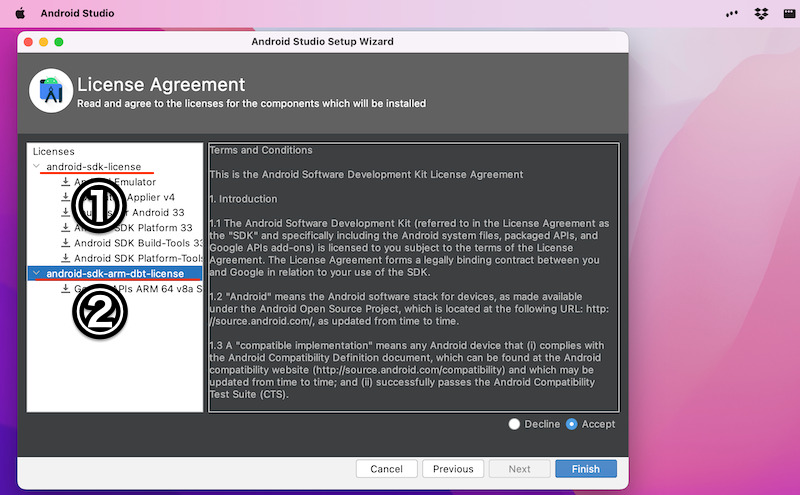Image resolution: width=800 pixels, height=495 pixels.
Task: Click the download icon beside Google APIs ARM 64 v8a
Action: coord(66,288)
